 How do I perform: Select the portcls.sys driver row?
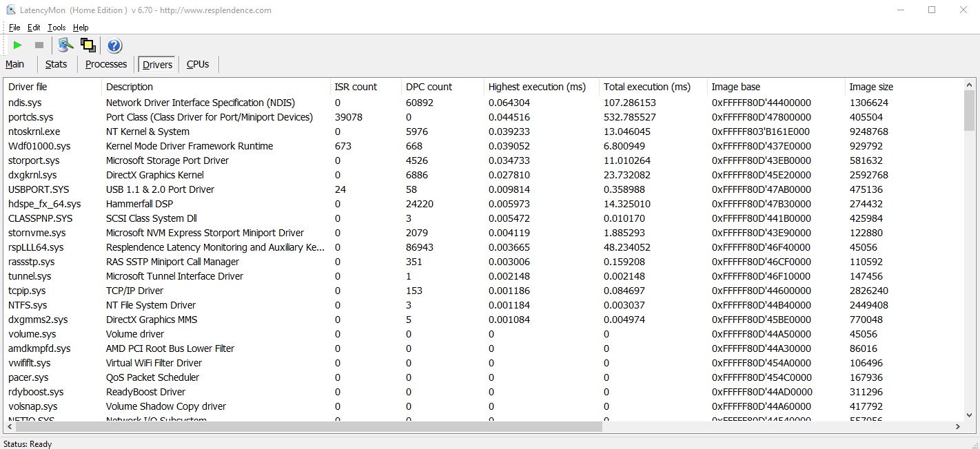pyautogui.click(x=483, y=117)
